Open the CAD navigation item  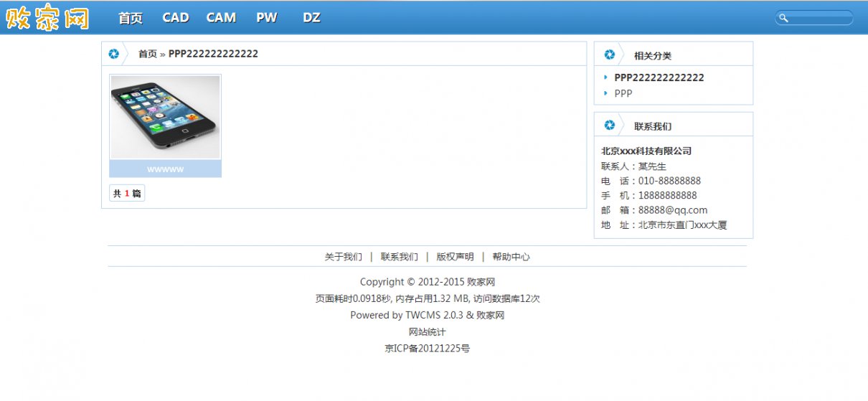(176, 18)
